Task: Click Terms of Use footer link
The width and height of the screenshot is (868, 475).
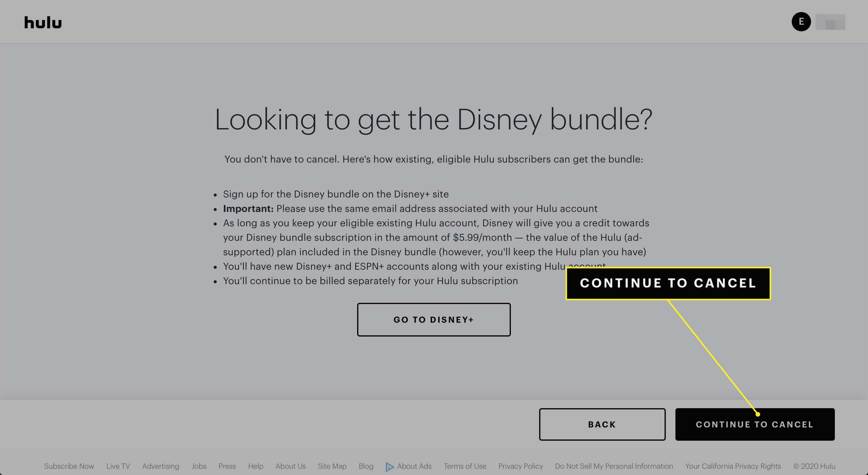Action: pyautogui.click(x=465, y=466)
